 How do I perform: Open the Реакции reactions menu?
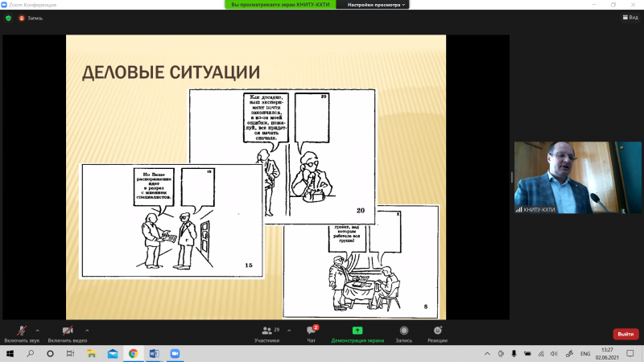[x=437, y=333]
